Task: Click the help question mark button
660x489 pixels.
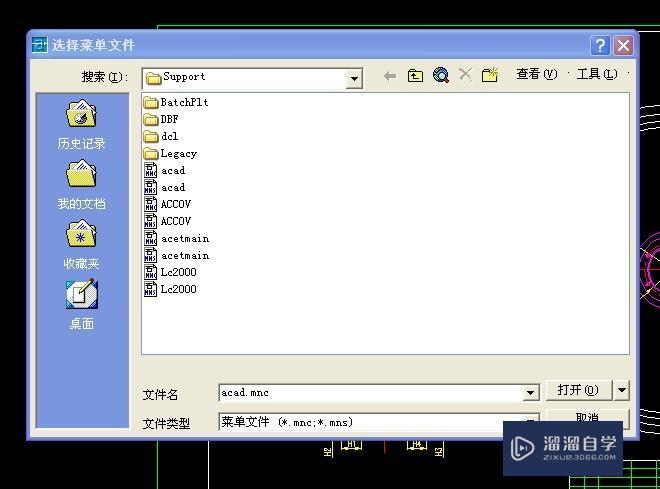Action: (600, 45)
